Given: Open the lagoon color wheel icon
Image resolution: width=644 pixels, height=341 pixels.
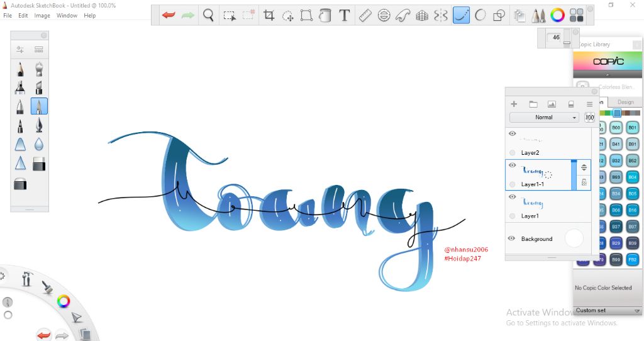Looking at the screenshot, I should point(64,301).
